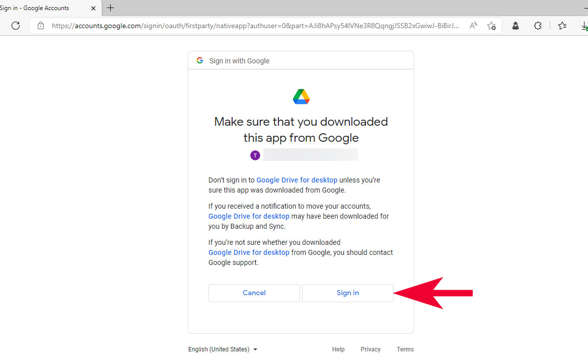Open the Help link

coord(338,349)
